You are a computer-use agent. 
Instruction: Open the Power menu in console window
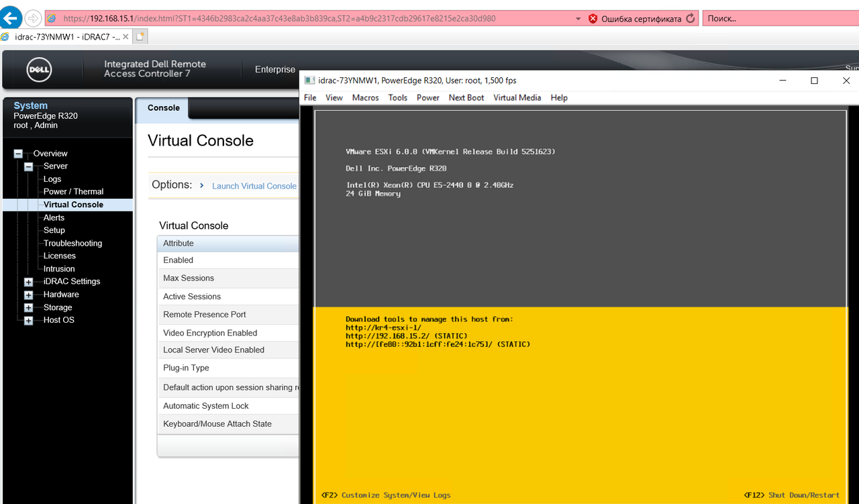[x=428, y=98]
